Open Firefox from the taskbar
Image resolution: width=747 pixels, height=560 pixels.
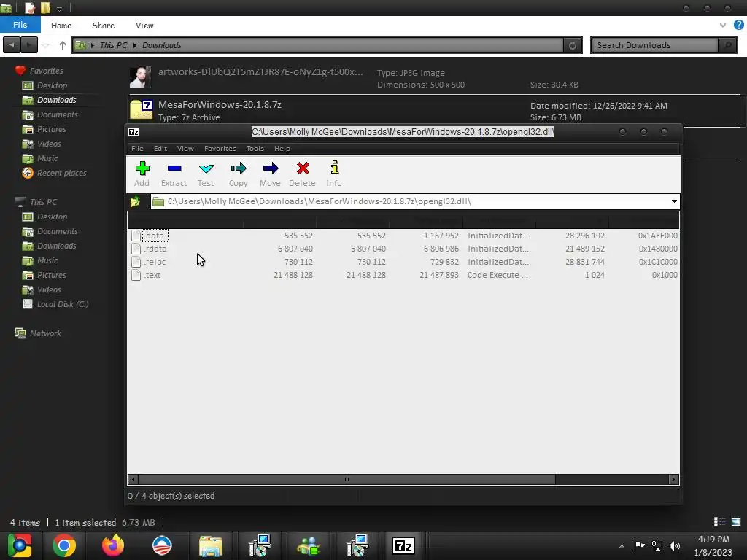coord(113,545)
